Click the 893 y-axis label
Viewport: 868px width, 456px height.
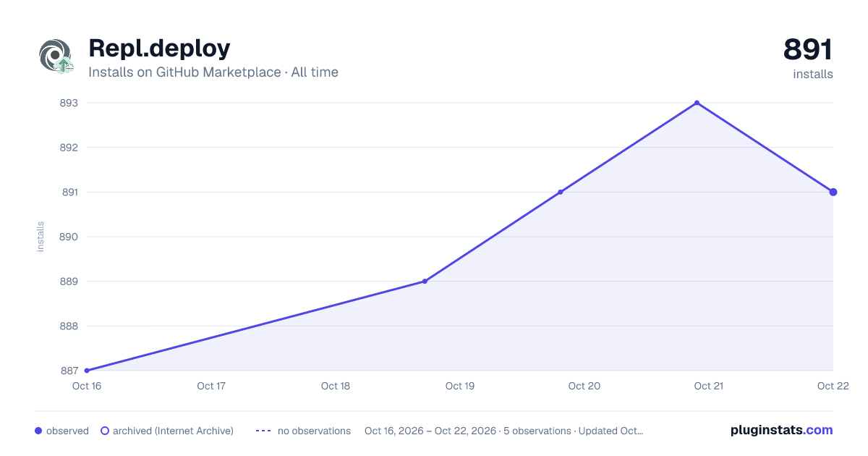(x=69, y=103)
